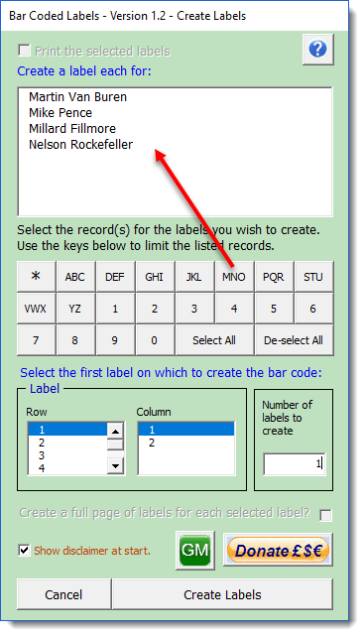
Task: Open help with the question mark icon
Action: point(318,50)
